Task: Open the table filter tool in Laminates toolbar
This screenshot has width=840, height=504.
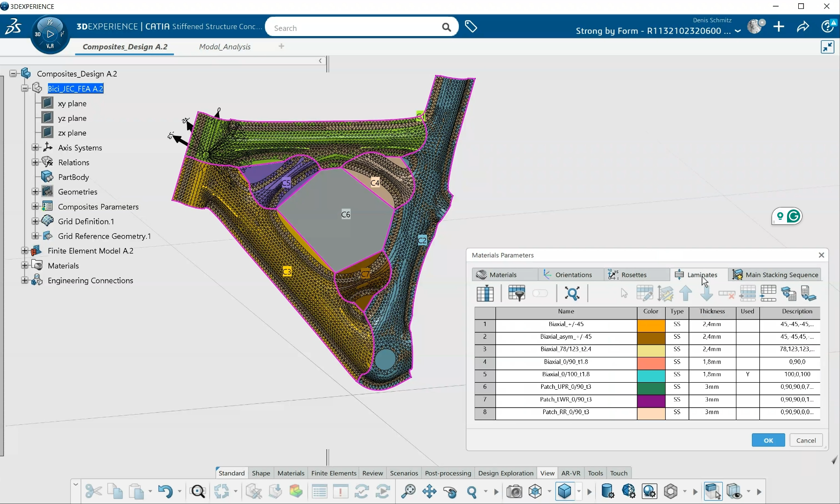Action: [516, 293]
